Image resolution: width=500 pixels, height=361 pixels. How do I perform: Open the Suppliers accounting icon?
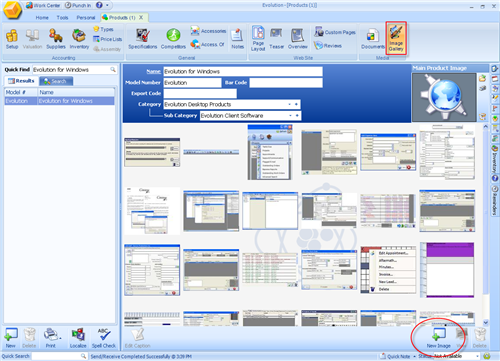tap(56, 39)
